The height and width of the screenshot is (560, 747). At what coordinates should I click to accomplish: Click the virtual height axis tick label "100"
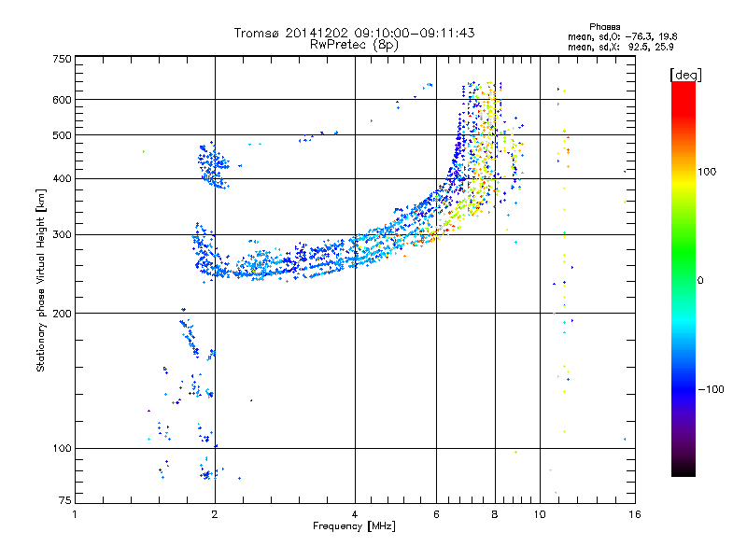(62, 448)
